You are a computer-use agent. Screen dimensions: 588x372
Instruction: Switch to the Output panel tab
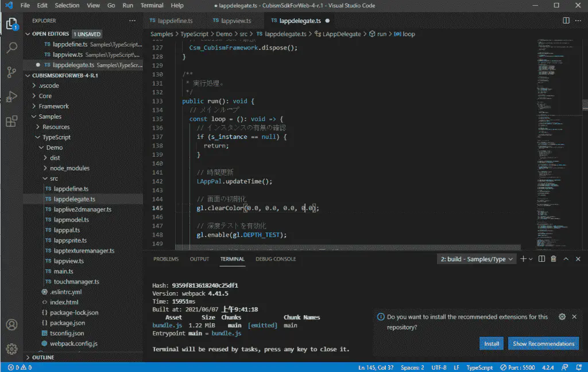199,259
